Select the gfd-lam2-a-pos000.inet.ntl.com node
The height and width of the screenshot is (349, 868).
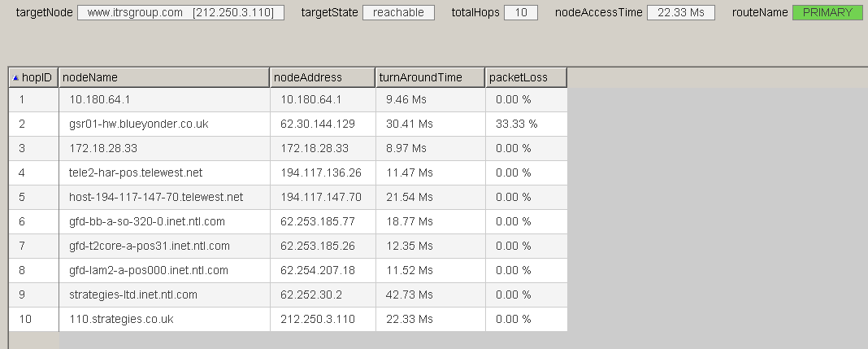click(149, 270)
